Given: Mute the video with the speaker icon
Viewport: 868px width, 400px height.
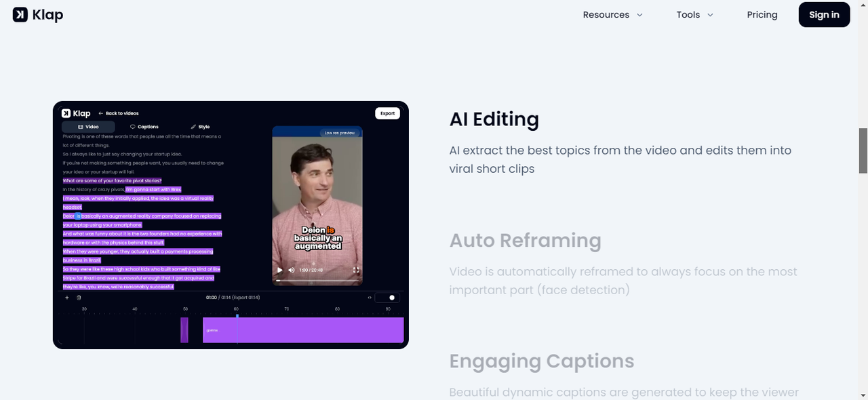Looking at the screenshot, I should (292, 270).
